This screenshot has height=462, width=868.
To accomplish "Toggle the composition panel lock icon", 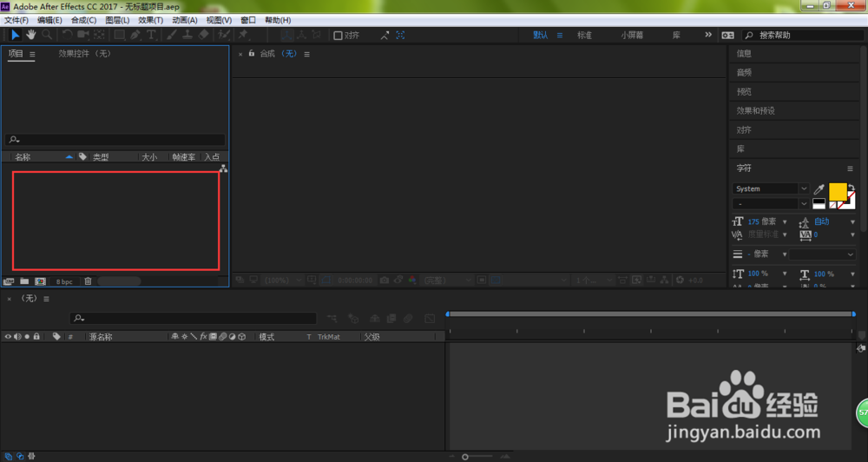I will click(252, 53).
